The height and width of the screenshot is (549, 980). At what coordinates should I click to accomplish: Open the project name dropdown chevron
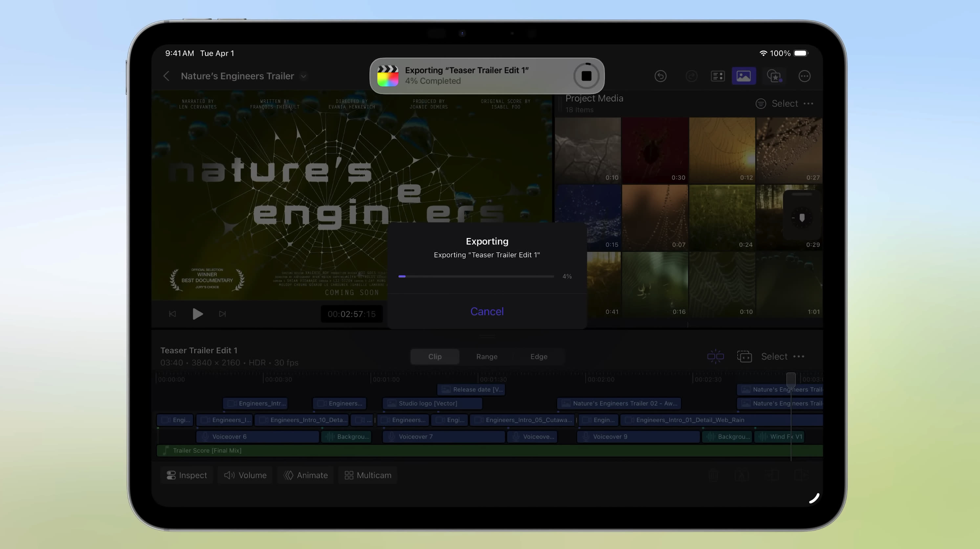point(303,76)
